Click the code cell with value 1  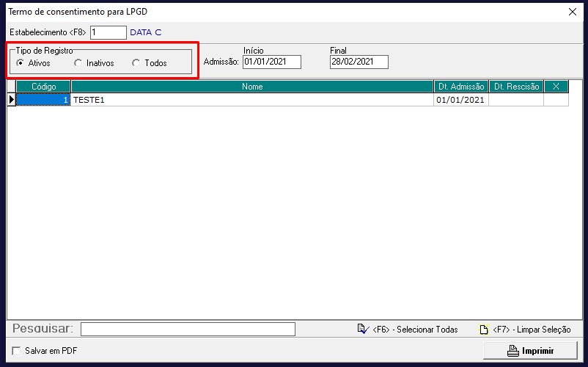(43, 100)
